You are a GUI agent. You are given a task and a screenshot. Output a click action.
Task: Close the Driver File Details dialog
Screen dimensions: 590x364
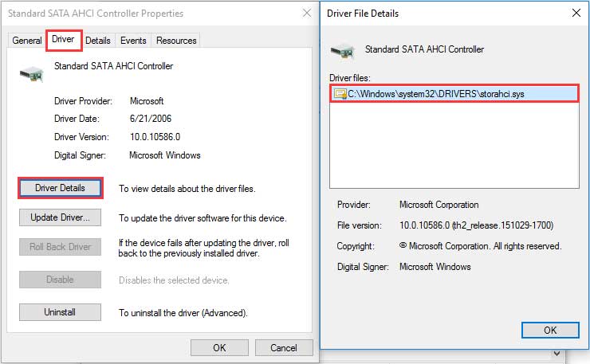point(576,14)
